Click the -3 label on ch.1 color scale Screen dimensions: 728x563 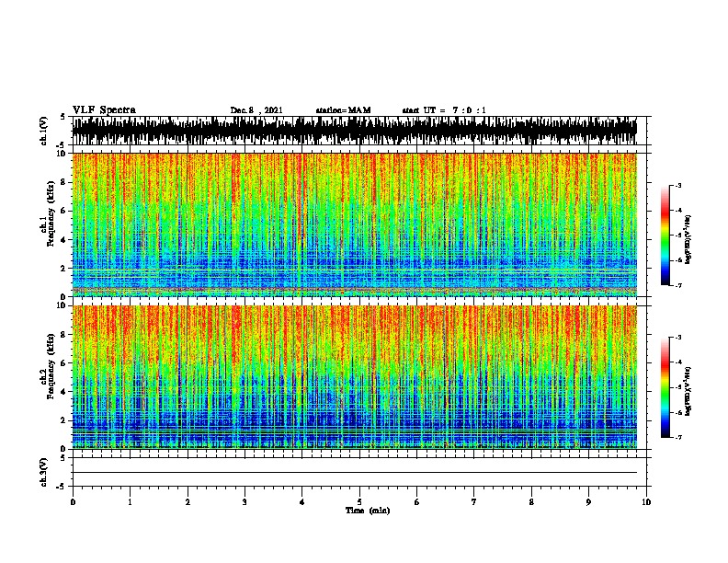click(677, 185)
